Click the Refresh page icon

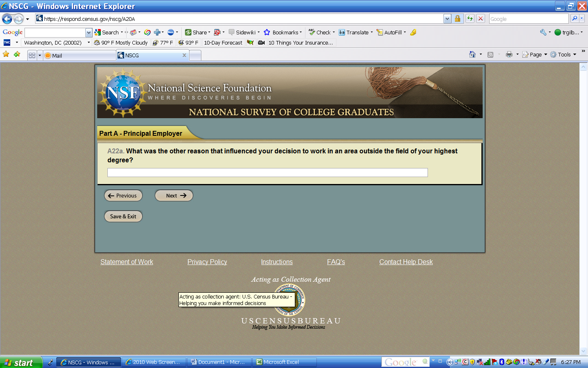click(470, 18)
